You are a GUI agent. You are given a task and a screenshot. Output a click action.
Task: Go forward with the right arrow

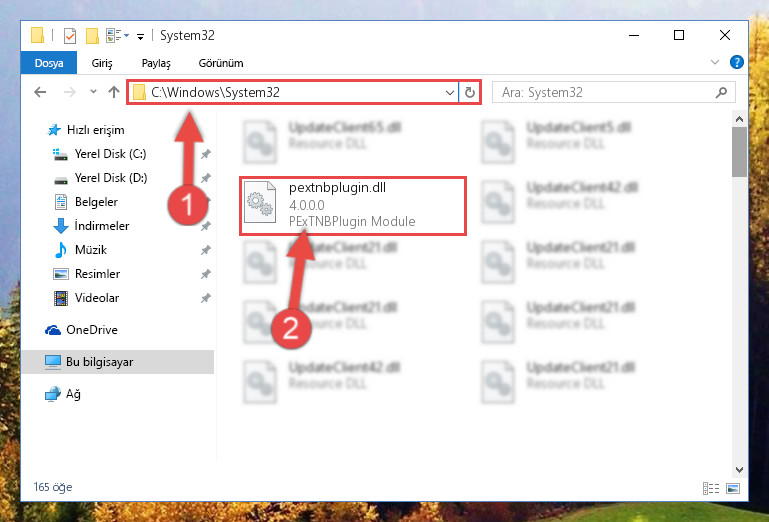tap(70, 92)
